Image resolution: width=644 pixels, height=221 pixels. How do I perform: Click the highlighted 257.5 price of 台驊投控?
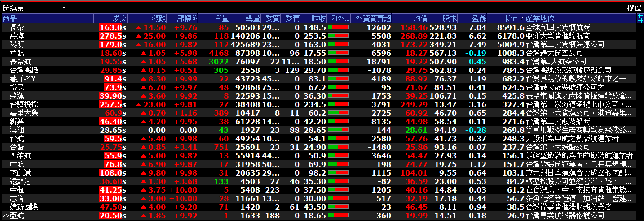tap(110, 104)
